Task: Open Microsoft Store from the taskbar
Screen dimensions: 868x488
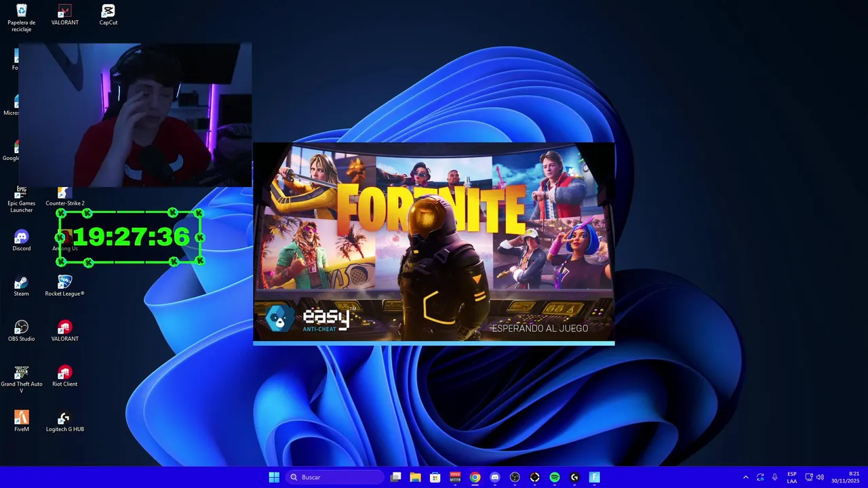Action: (435, 477)
